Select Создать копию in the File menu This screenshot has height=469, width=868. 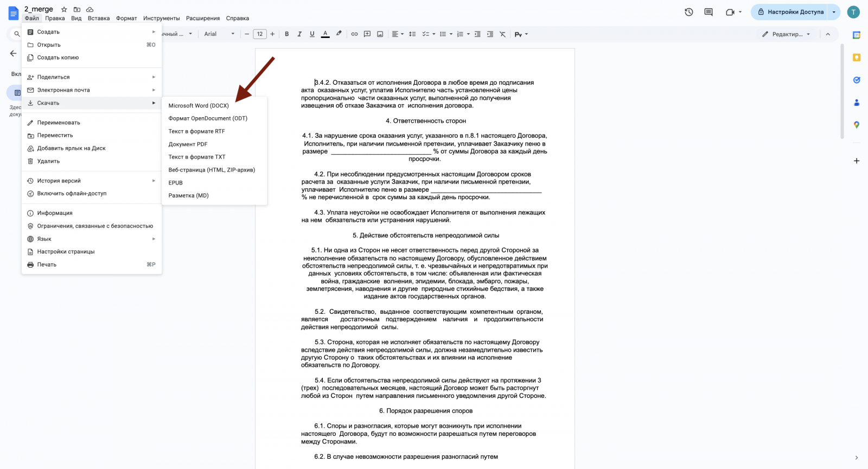92,58
